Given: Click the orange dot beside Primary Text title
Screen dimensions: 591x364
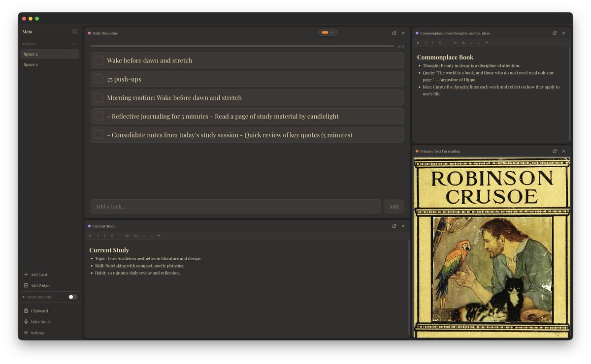Looking at the screenshot, I should 417,151.
